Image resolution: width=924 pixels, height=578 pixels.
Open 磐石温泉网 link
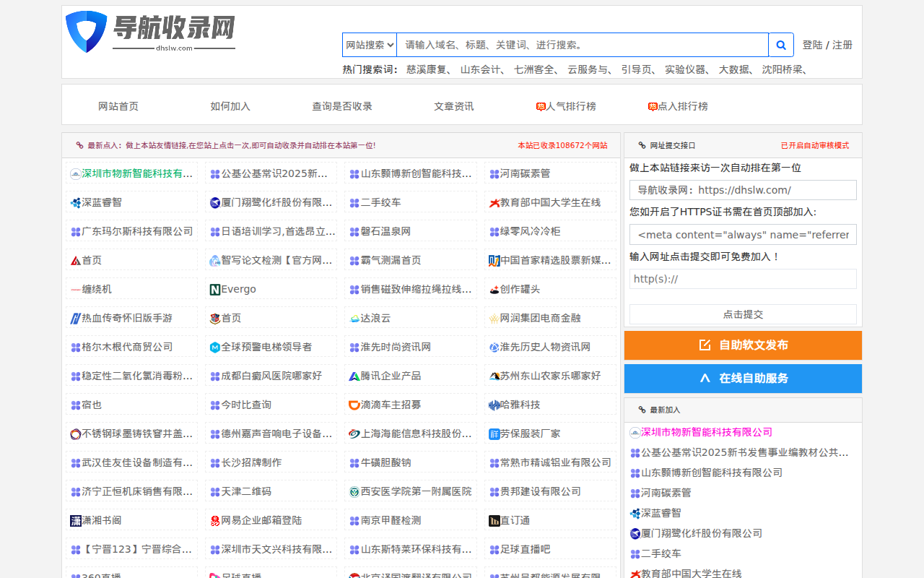point(386,231)
